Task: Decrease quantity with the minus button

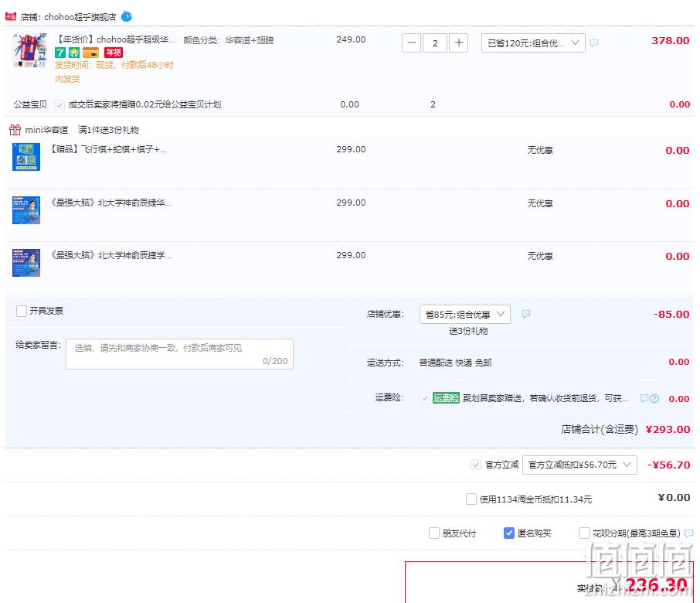Action: (x=412, y=43)
